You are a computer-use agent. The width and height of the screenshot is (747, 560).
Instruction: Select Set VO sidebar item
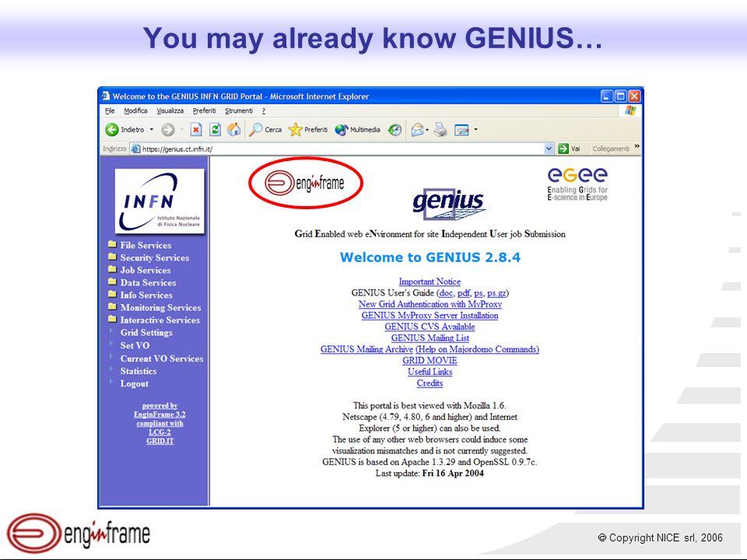pos(135,345)
